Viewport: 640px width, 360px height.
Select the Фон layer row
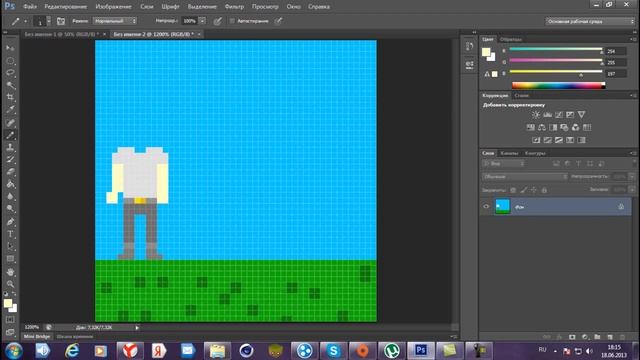(x=556, y=207)
